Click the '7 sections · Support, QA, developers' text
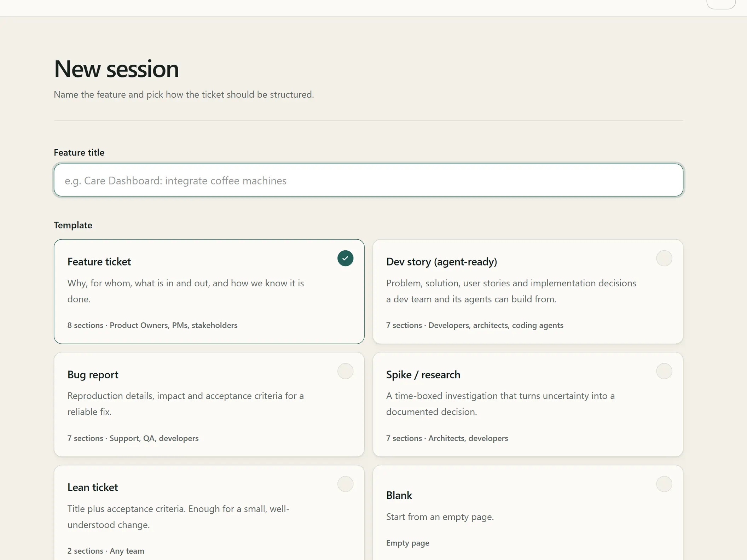 (x=133, y=438)
